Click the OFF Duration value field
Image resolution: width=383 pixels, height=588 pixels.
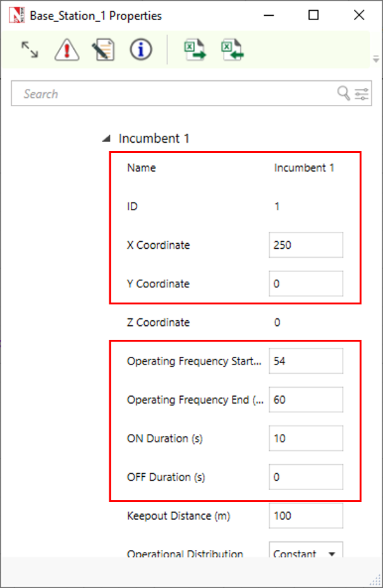[306, 477]
